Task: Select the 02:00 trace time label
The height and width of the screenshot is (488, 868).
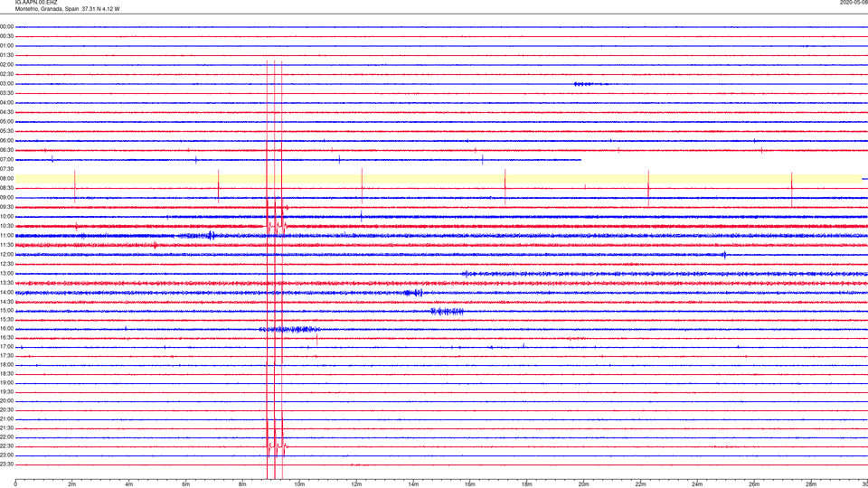Action: [x=6, y=65]
